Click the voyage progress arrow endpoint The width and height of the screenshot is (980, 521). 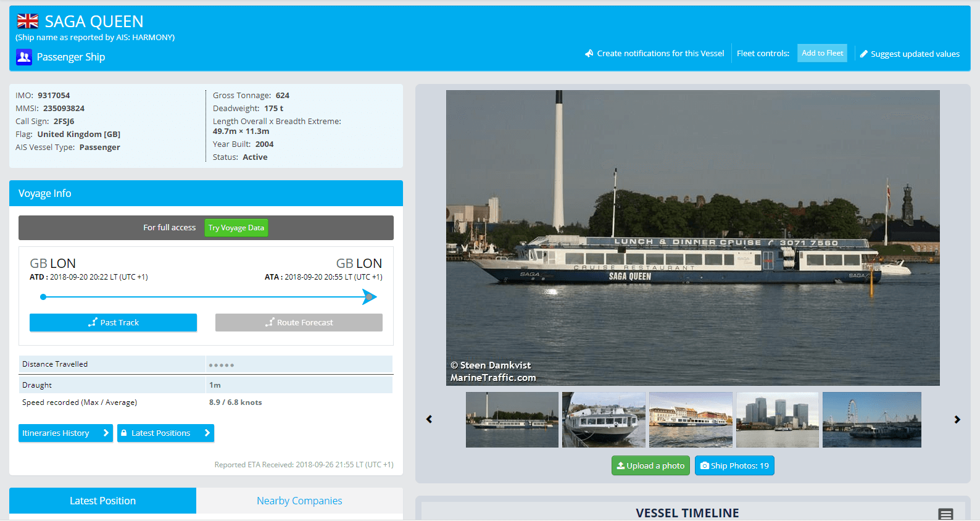pyautogui.click(x=370, y=297)
